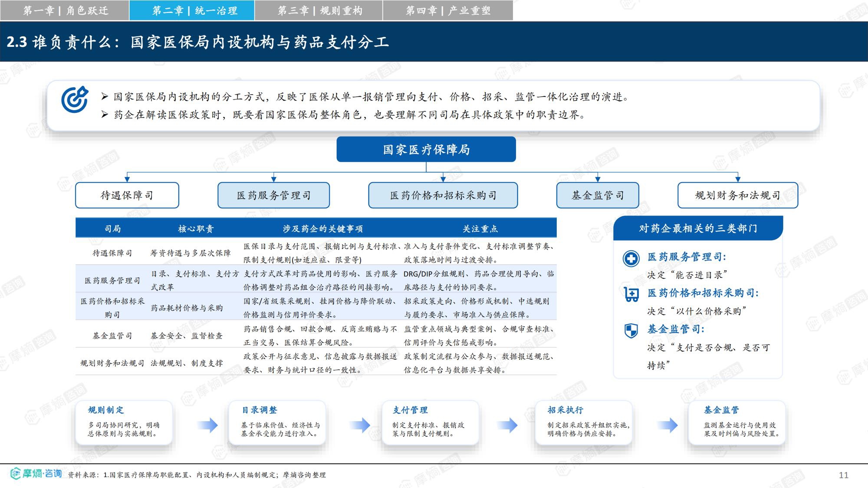Select the 国家医疗保障局 top org box
The width and height of the screenshot is (868, 488).
tap(426, 150)
